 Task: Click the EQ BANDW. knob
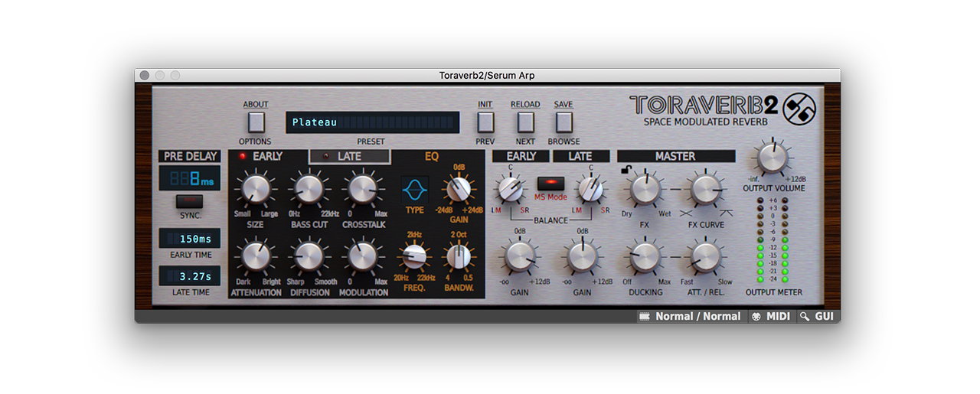(459, 256)
